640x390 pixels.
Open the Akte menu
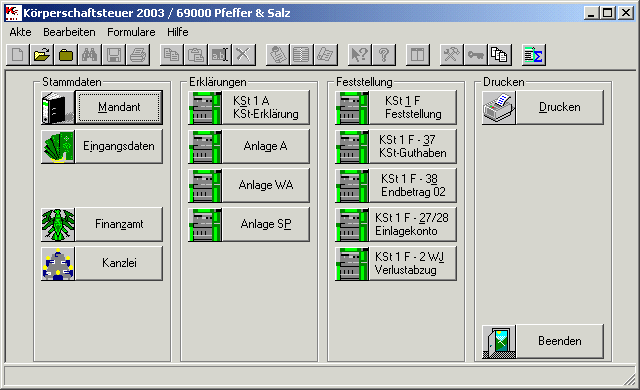pos(20,32)
